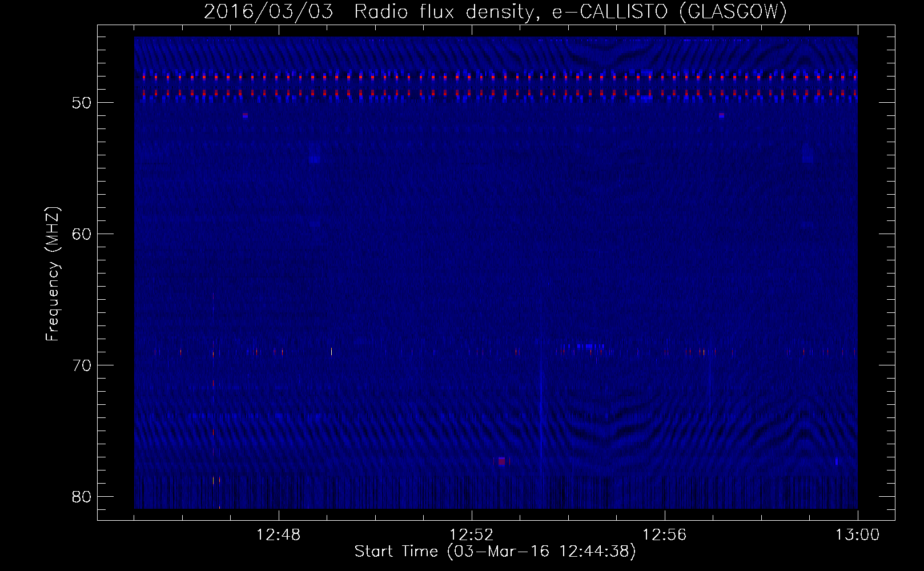Click the plot title mentioning e-CALLISTO (GLASGOW)
Screen dimensions: 924x571
click(495, 11)
